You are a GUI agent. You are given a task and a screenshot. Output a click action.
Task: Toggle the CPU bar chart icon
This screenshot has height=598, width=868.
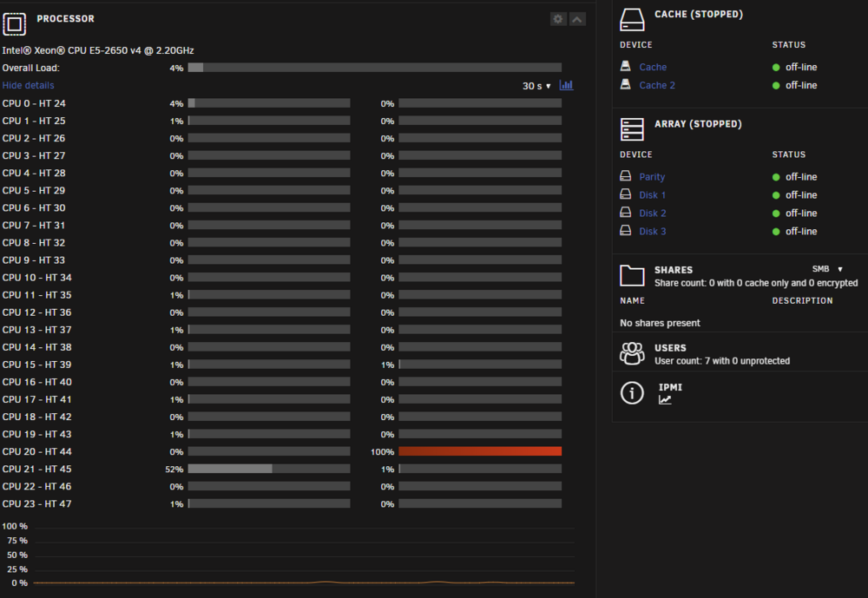pyautogui.click(x=566, y=85)
